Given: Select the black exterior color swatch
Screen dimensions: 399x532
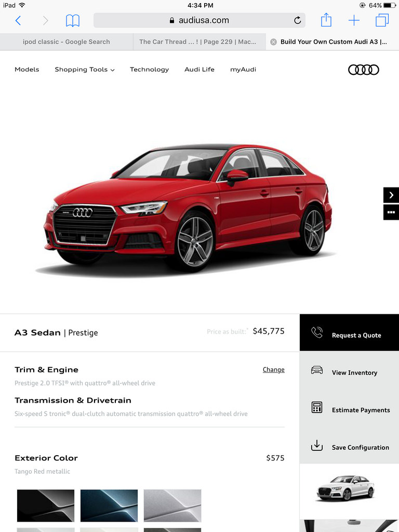Looking at the screenshot, I should point(46,506).
